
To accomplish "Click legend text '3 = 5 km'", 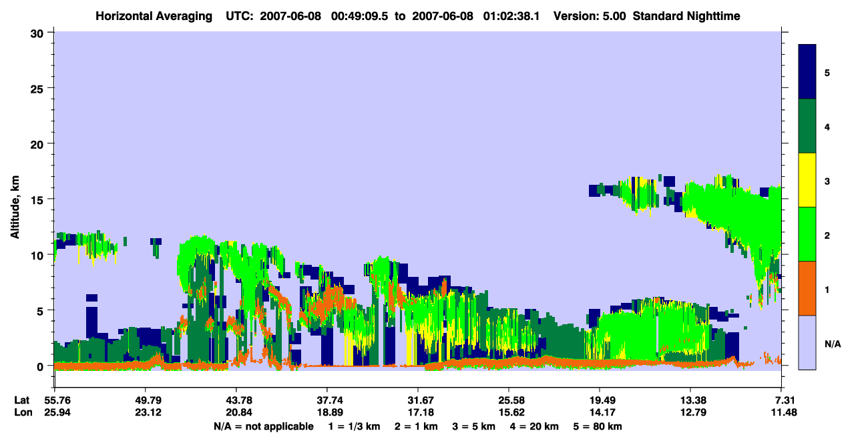I will click(473, 426).
